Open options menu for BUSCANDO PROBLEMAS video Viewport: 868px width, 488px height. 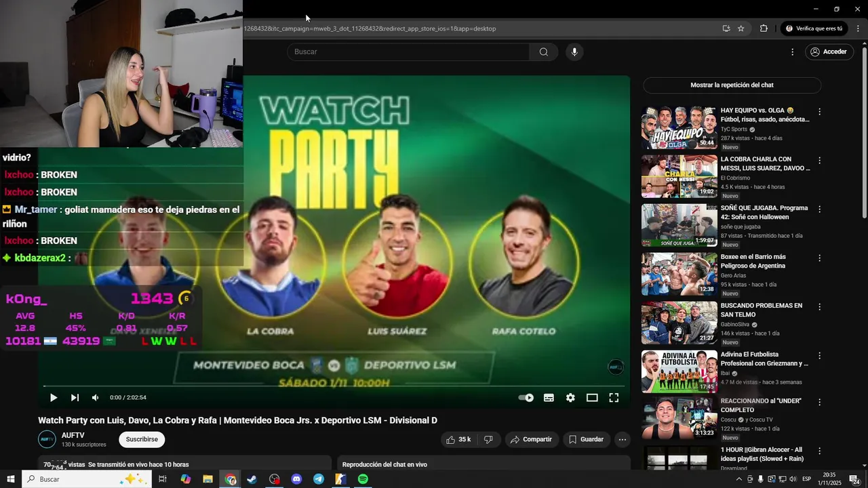click(819, 307)
